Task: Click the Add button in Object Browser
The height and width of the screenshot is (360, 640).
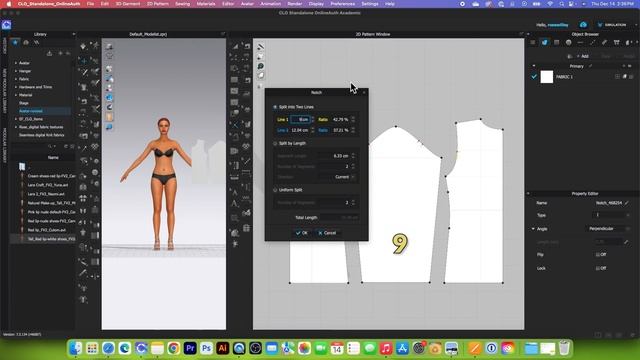Action: (582, 56)
